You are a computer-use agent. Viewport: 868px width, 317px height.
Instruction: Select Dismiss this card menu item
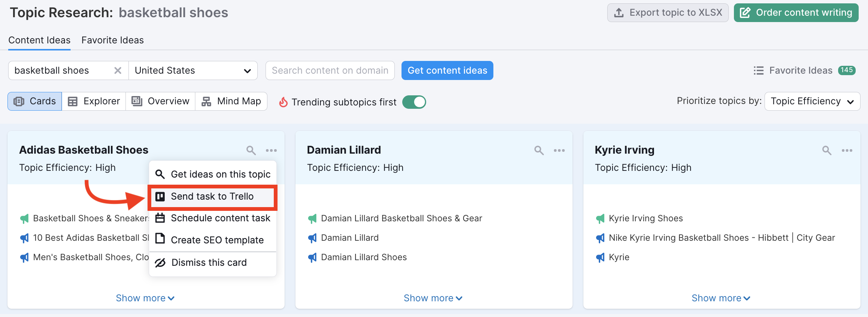[213, 262]
